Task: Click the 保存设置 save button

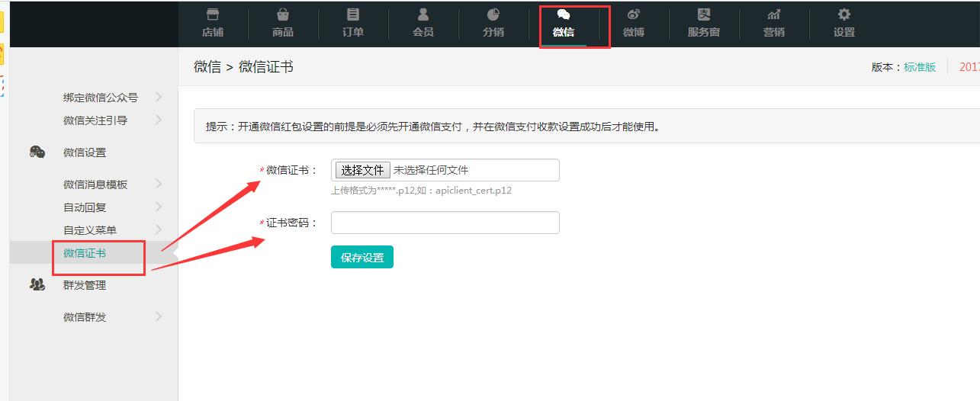Action: [362, 258]
